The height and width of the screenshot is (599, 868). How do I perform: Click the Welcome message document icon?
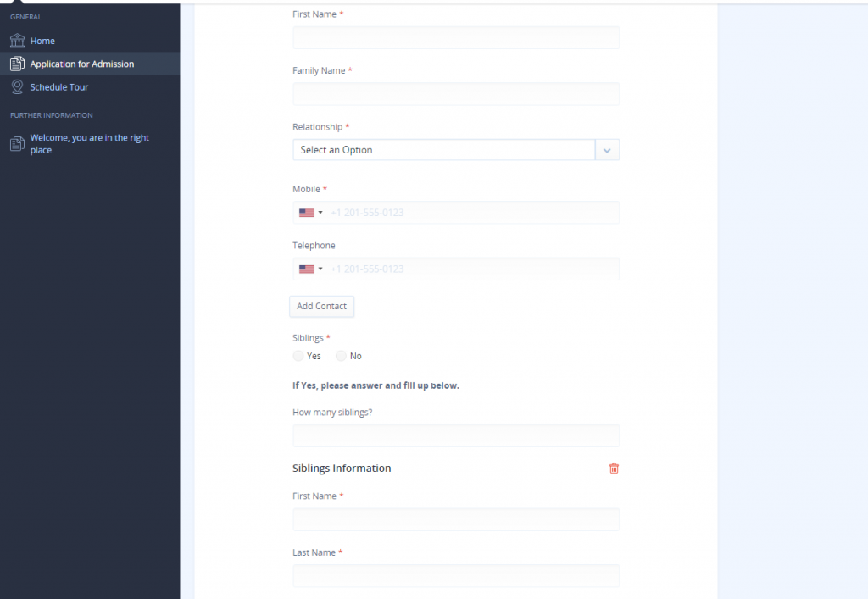(x=17, y=144)
